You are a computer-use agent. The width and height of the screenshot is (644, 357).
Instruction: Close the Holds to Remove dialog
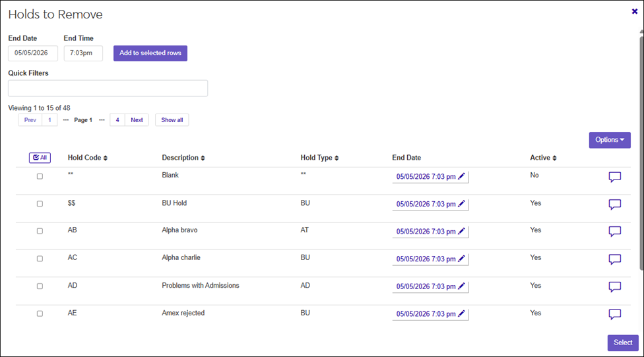pyautogui.click(x=635, y=11)
